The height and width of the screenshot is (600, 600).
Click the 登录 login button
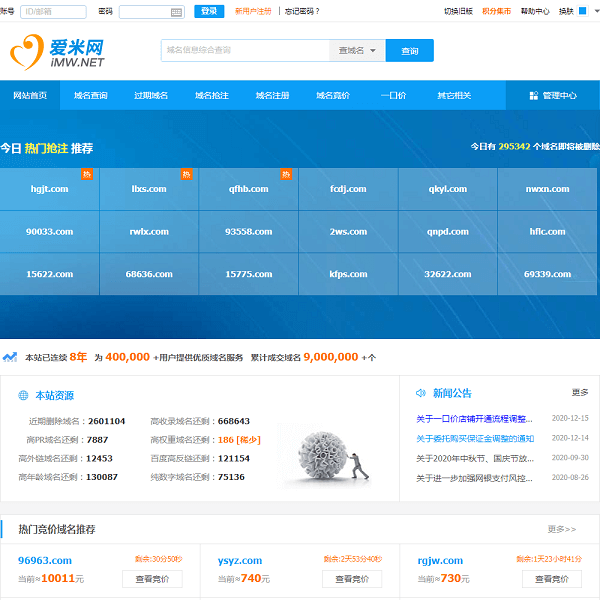[209, 11]
